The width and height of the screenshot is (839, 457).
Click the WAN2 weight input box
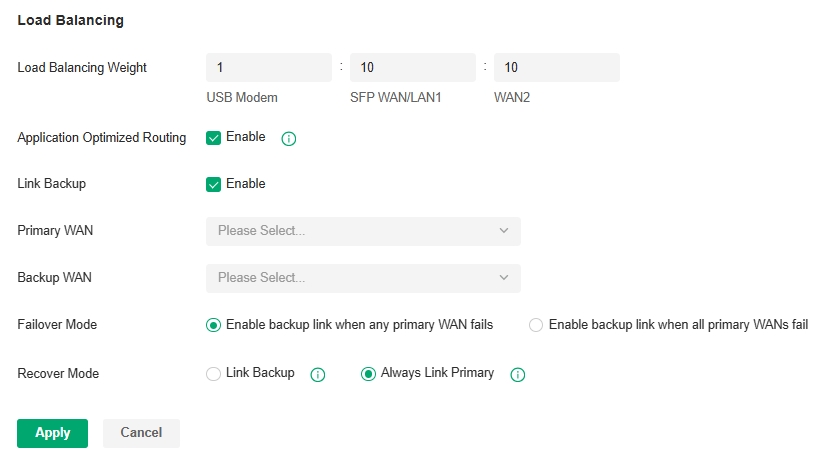[x=556, y=68]
